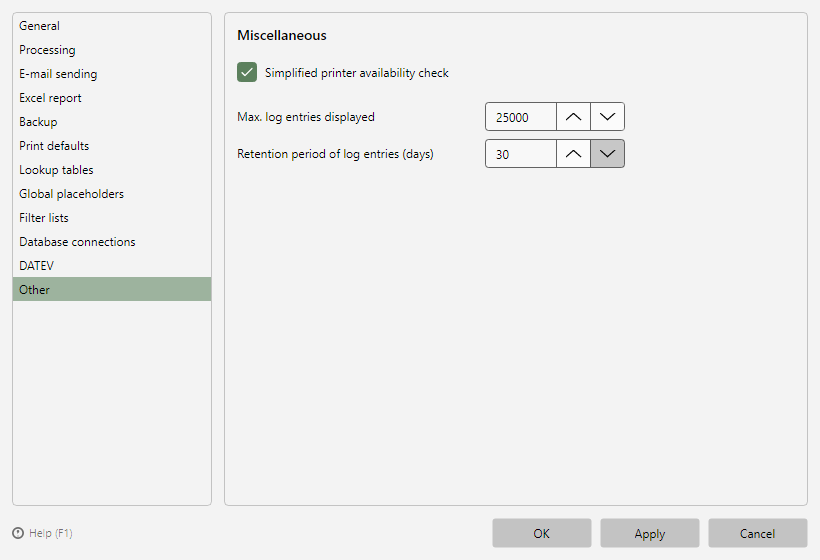The image size is (820, 560).
Task: Select the DATEV category
Action: click(112, 266)
